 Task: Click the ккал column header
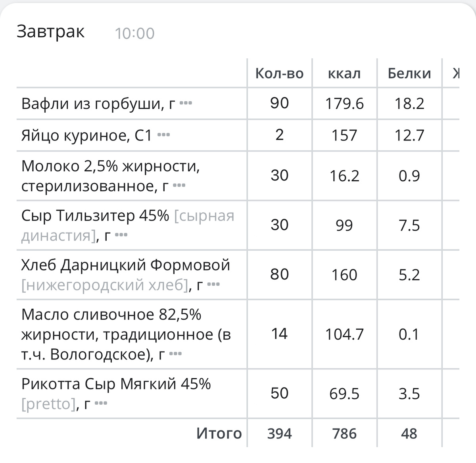click(x=344, y=73)
